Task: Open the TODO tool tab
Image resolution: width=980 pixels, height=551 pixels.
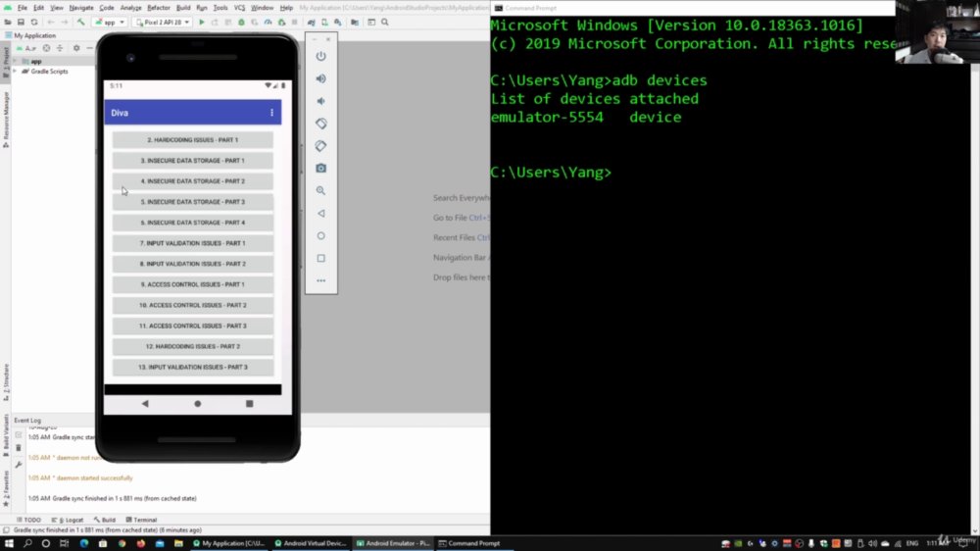Action: (x=28, y=520)
